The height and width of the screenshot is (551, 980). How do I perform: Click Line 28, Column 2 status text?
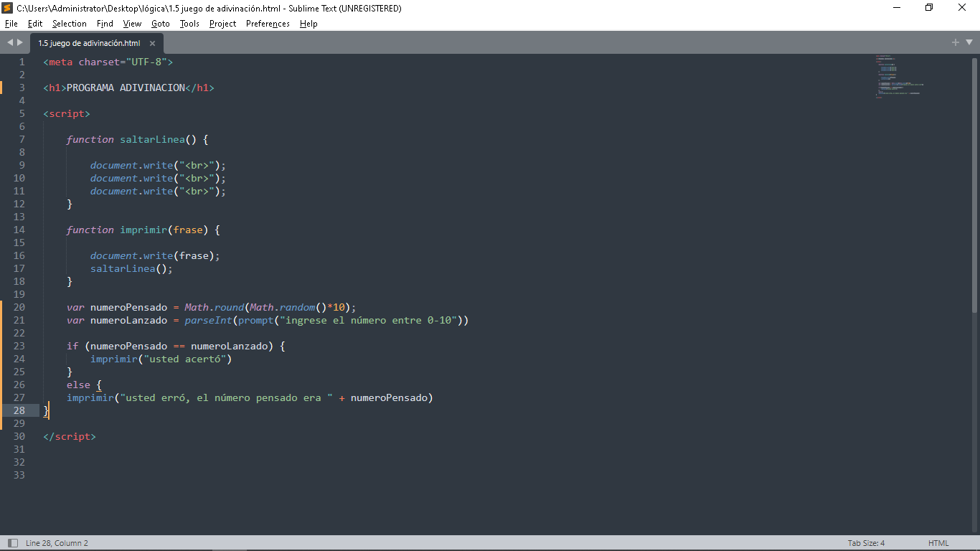pyautogui.click(x=57, y=543)
